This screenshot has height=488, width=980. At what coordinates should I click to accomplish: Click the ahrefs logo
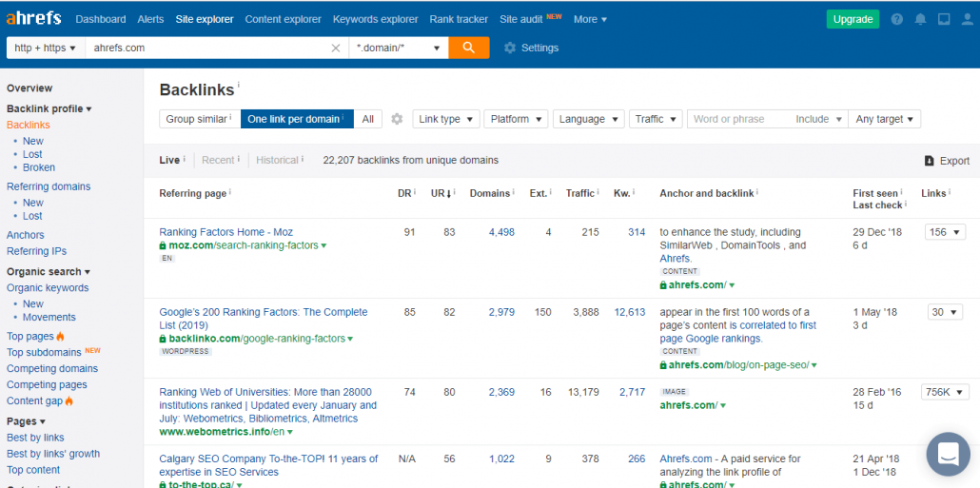click(33, 19)
